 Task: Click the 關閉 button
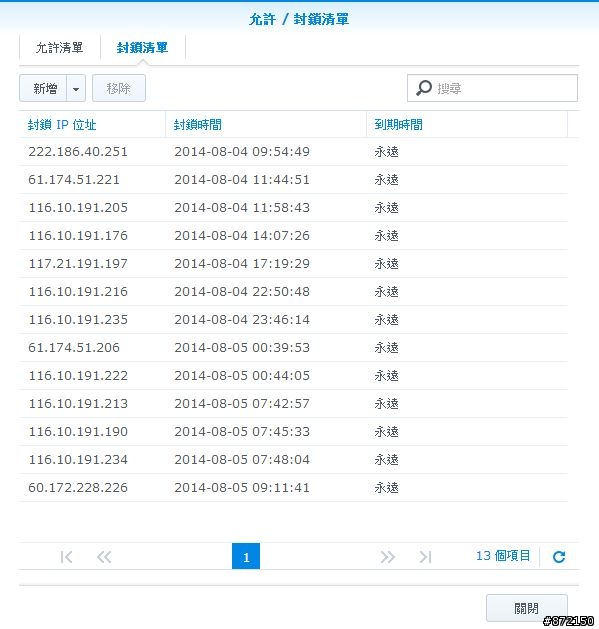tap(526, 608)
